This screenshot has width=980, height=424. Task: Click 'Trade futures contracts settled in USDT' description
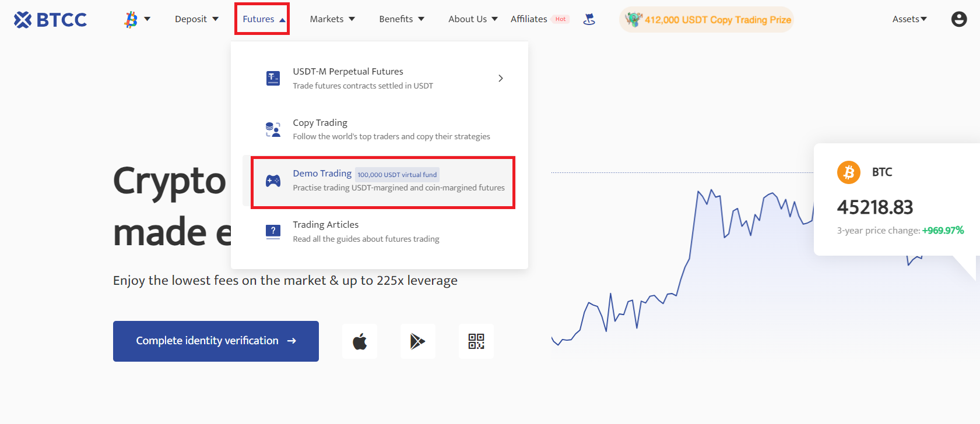point(363,86)
